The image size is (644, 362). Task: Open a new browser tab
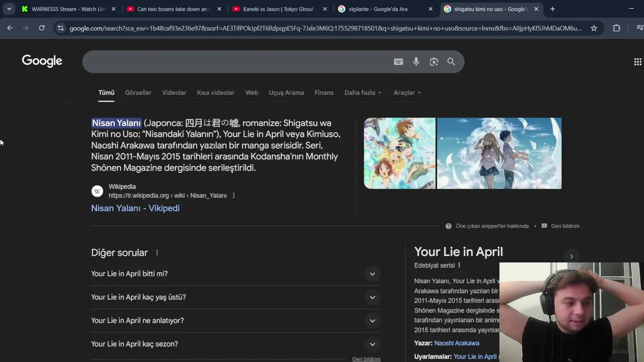click(552, 9)
